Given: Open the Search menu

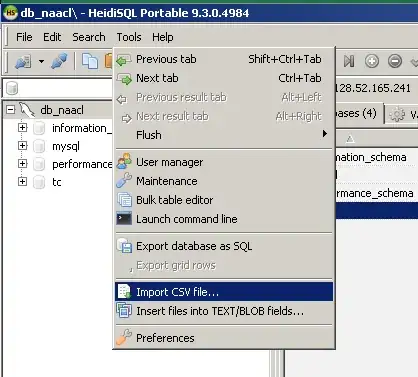Looking at the screenshot, I should (89, 37).
